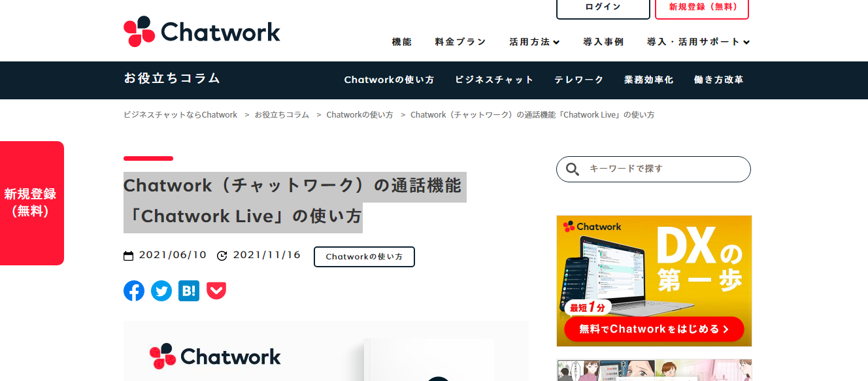
Task: Switch to the 業務効率化 category
Action: coord(648,80)
